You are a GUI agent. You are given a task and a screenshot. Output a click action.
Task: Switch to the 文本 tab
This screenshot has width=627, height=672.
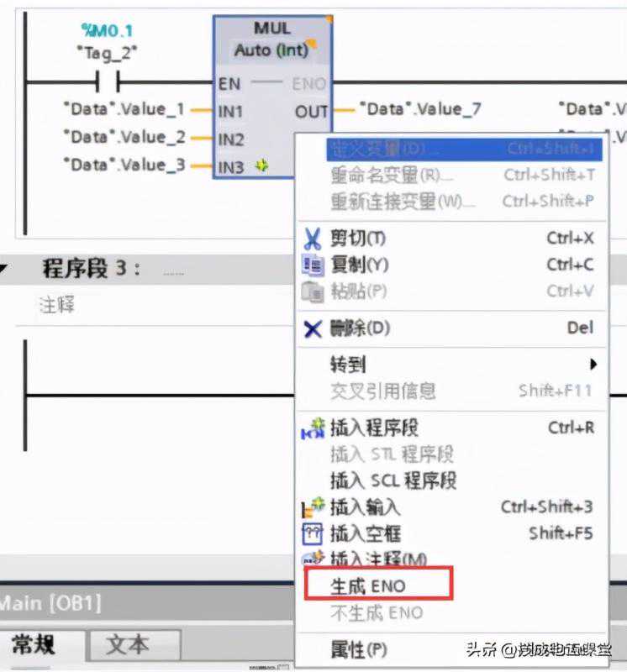click(x=128, y=645)
